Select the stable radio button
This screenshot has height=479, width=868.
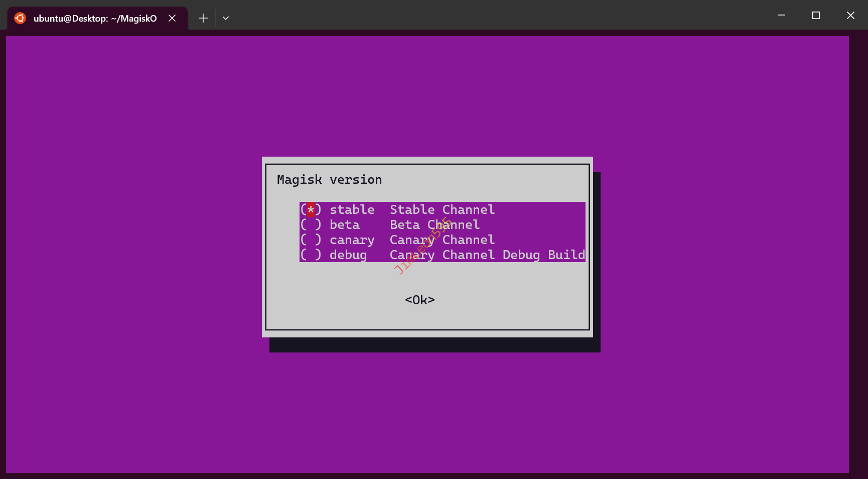(x=311, y=210)
